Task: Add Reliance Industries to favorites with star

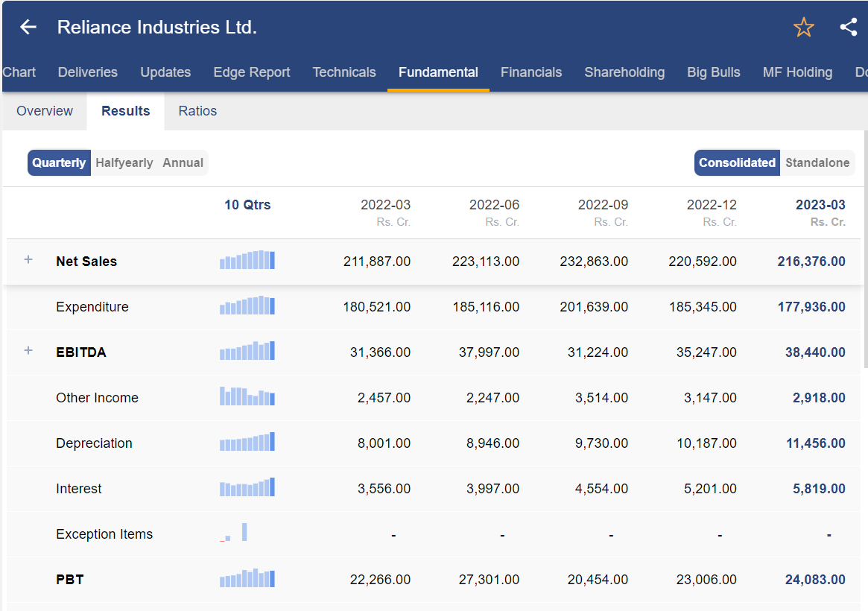Action: coord(803,27)
